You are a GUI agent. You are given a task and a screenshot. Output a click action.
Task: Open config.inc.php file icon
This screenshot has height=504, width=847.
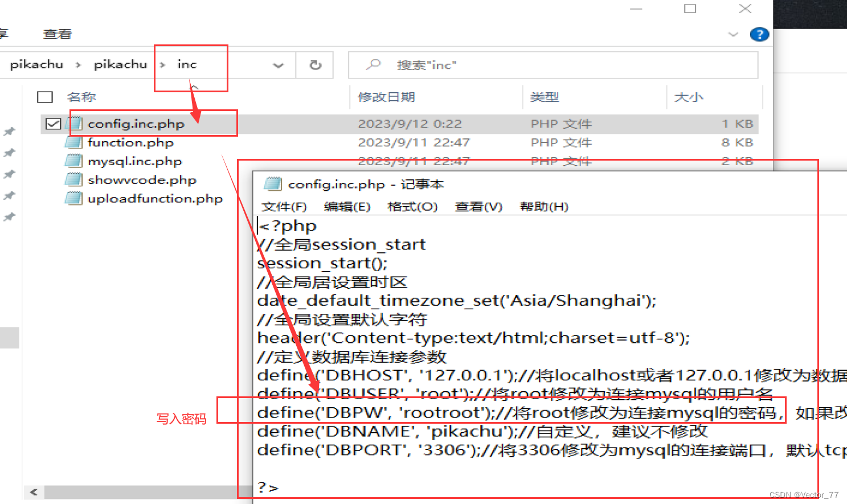point(74,123)
